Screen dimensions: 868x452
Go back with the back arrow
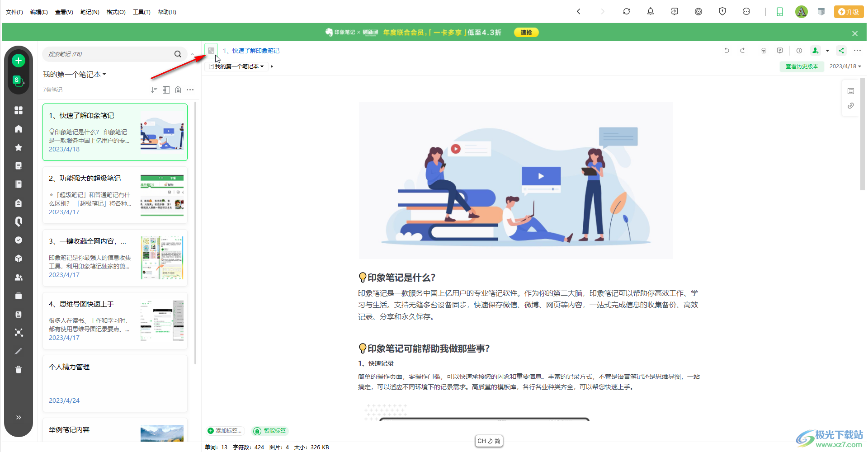pos(579,12)
